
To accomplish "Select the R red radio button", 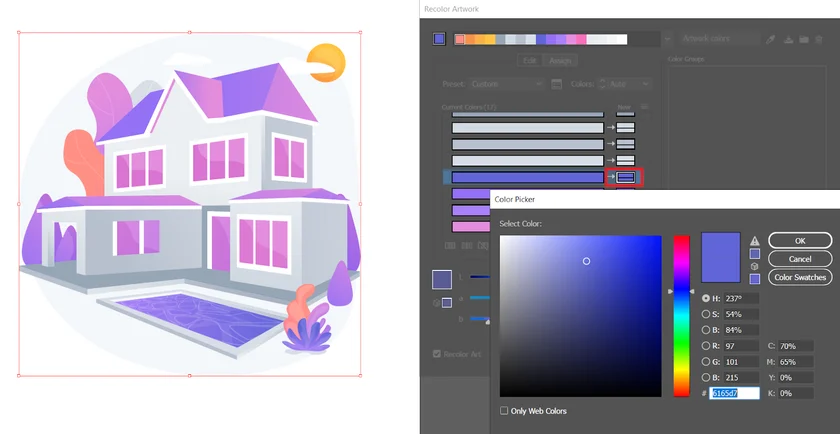I will point(706,346).
